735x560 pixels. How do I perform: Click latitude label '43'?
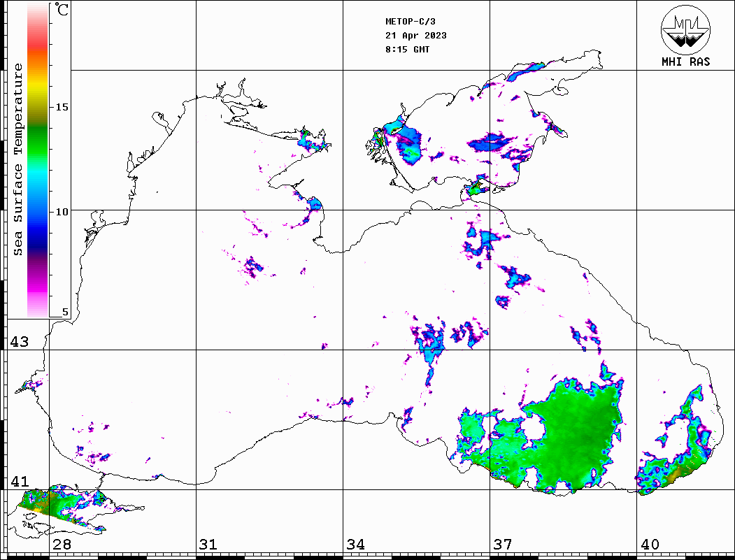pos(19,342)
